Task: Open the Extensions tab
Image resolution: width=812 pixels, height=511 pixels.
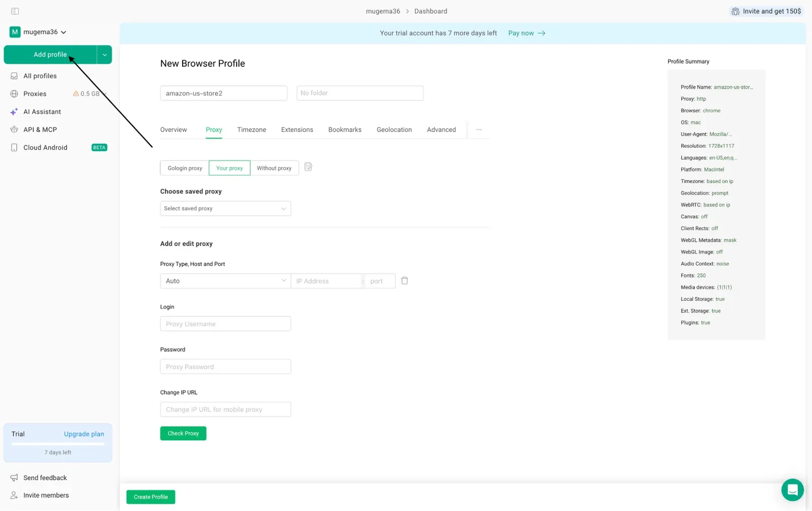Action: pyautogui.click(x=297, y=130)
